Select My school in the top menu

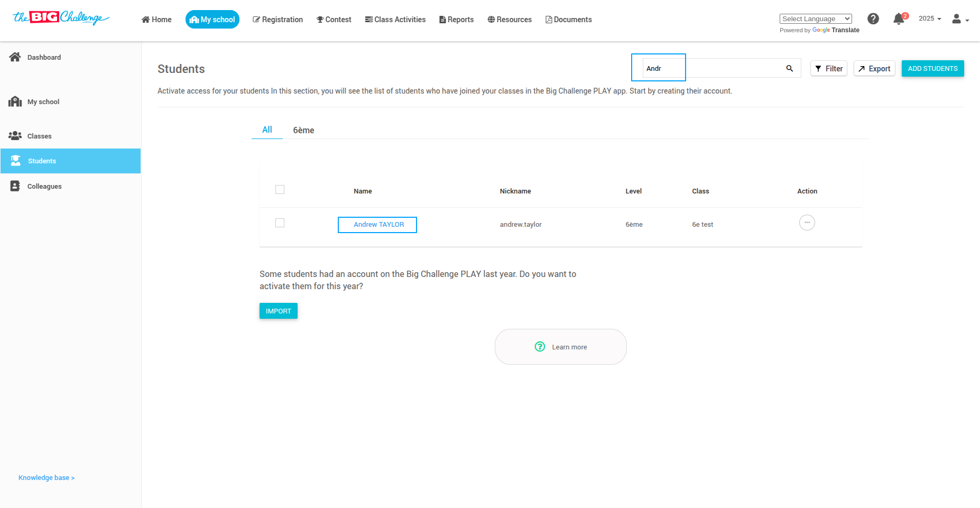(x=212, y=20)
